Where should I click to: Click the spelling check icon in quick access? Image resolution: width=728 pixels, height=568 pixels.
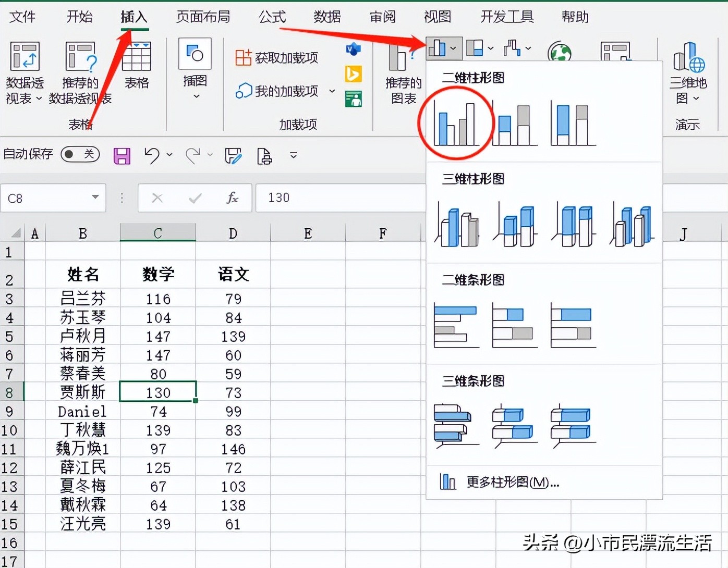pos(233,155)
